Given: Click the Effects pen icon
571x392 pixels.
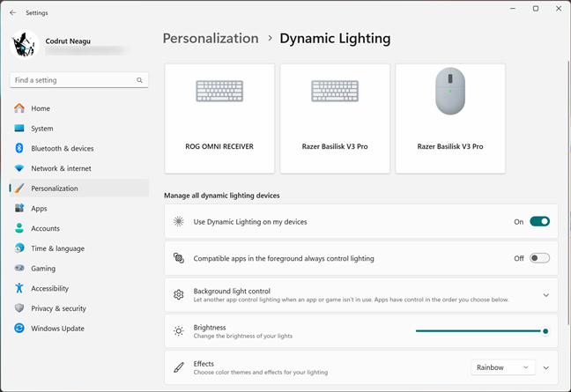Looking at the screenshot, I should pos(178,367).
